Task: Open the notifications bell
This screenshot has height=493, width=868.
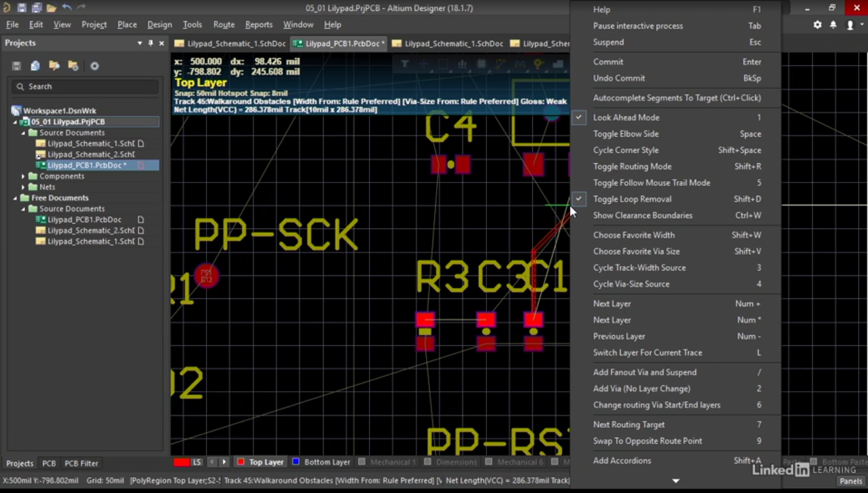Action: point(833,25)
